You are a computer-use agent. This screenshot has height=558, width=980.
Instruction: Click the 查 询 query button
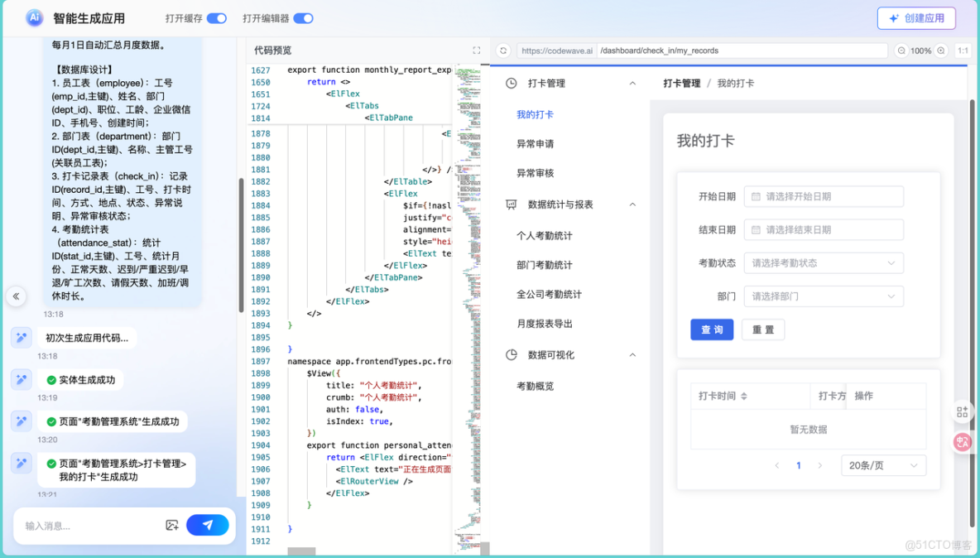pos(711,329)
